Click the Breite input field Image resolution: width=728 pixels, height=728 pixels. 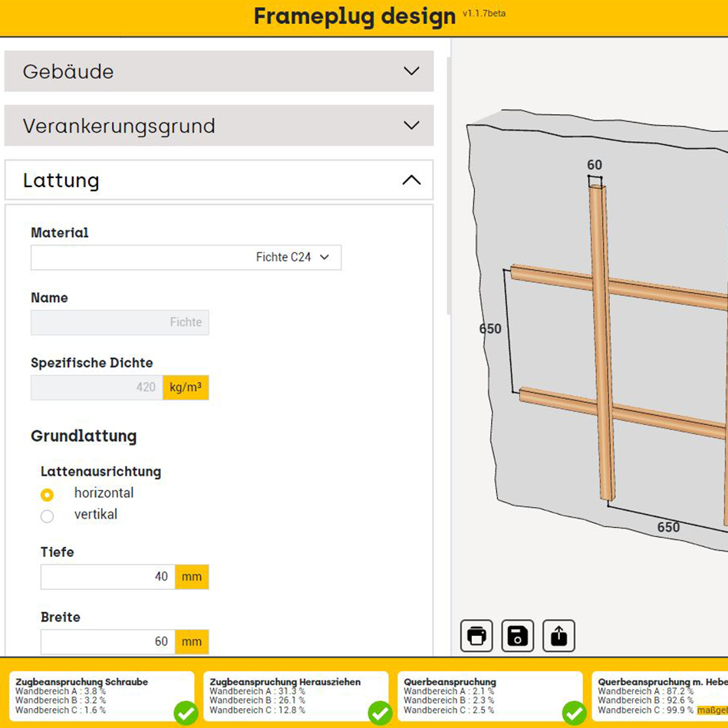107,642
